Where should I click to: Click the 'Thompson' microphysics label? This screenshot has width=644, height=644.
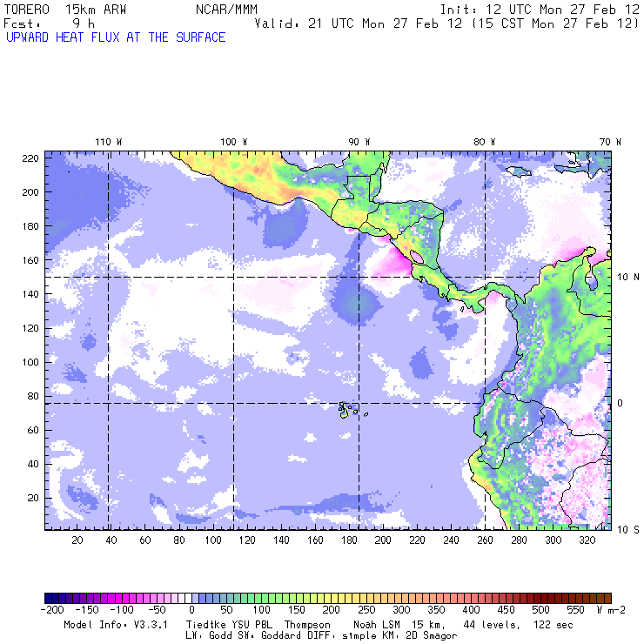307,625
